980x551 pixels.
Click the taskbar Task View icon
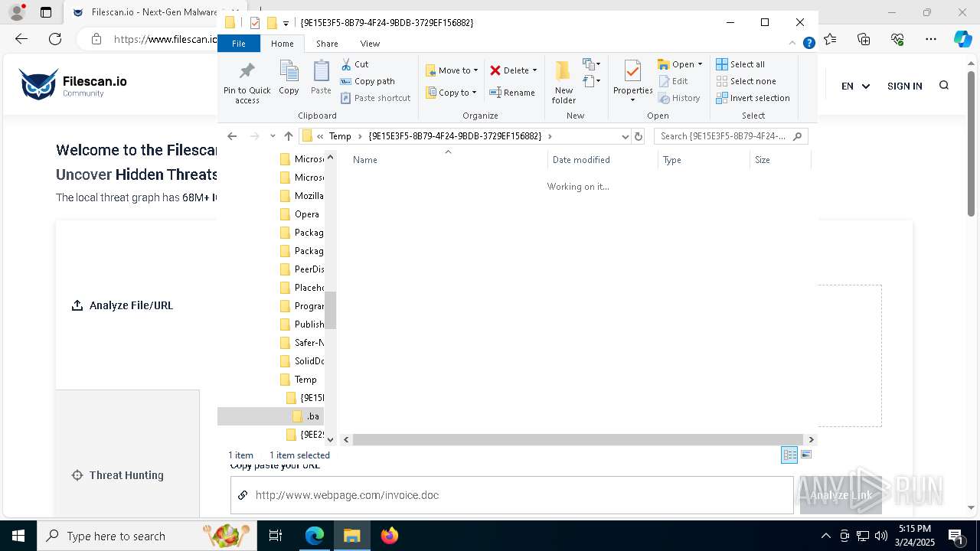[276, 536]
